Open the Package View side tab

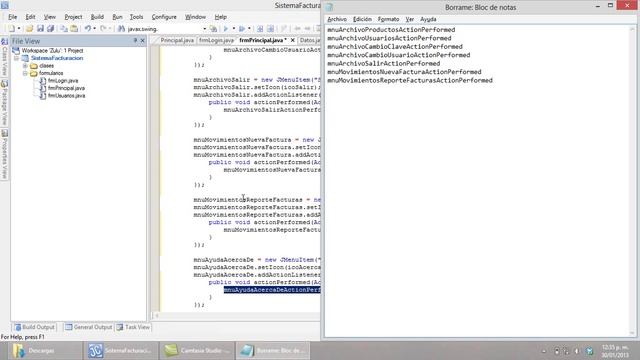(x=4, y=103)
